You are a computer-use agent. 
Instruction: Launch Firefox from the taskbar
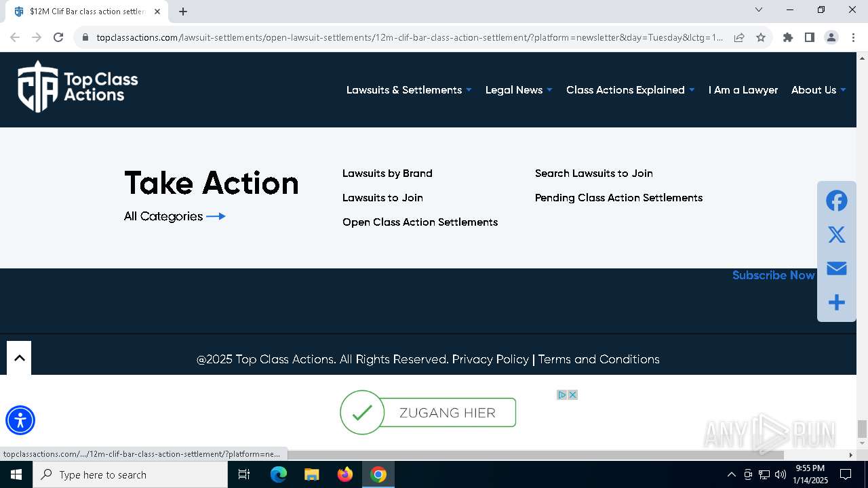tap(345, 474)
